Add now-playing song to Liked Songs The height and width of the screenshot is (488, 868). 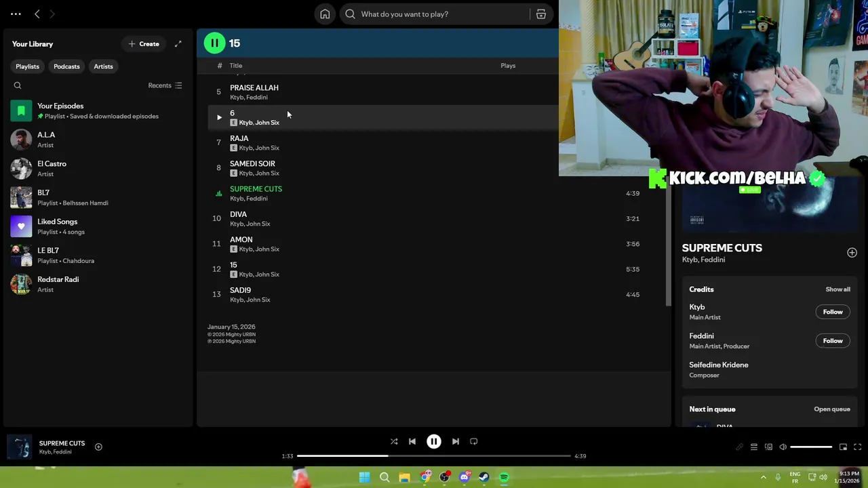(x=98, y=447)
